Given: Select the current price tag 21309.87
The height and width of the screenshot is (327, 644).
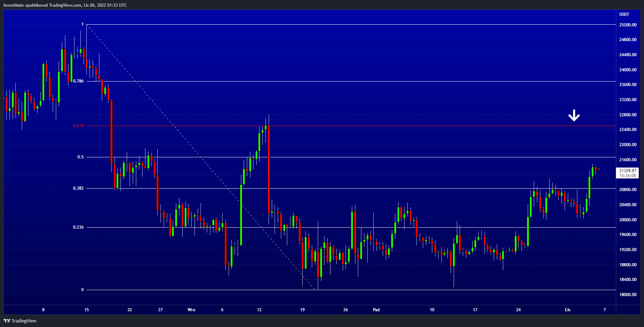Looking at the screenshot, I should point(628,171).
